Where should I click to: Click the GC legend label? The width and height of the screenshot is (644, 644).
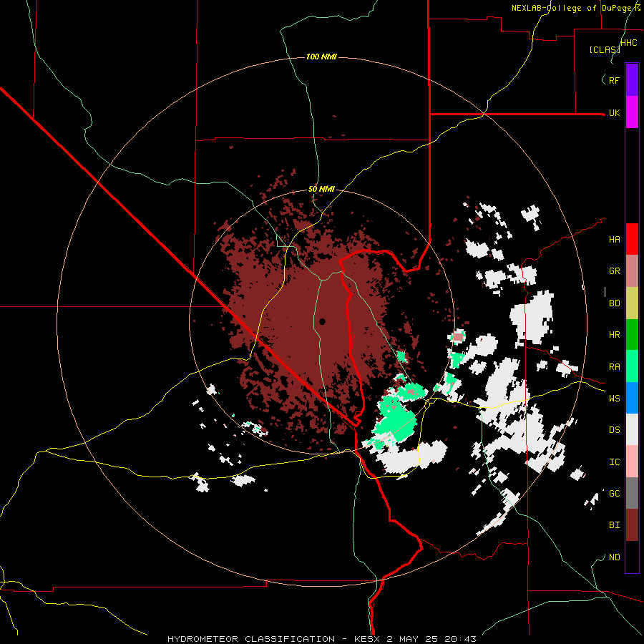pyautogui.click(x=614, y=494)
